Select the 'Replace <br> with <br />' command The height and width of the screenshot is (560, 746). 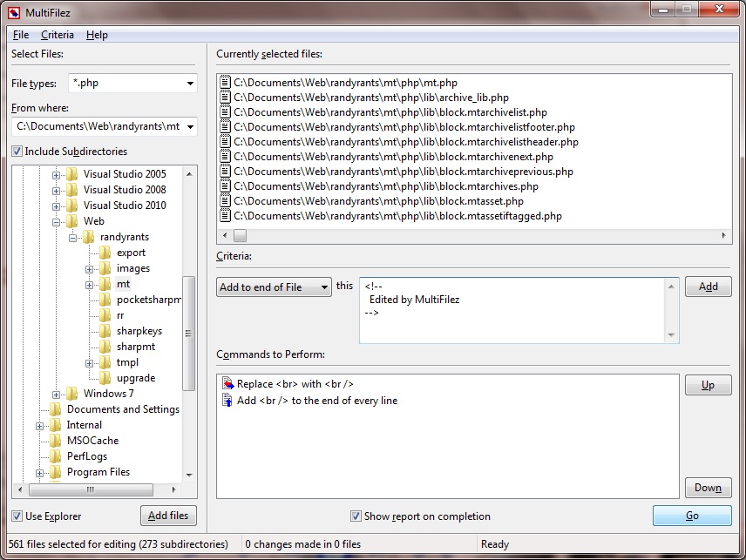pos(295,384)
